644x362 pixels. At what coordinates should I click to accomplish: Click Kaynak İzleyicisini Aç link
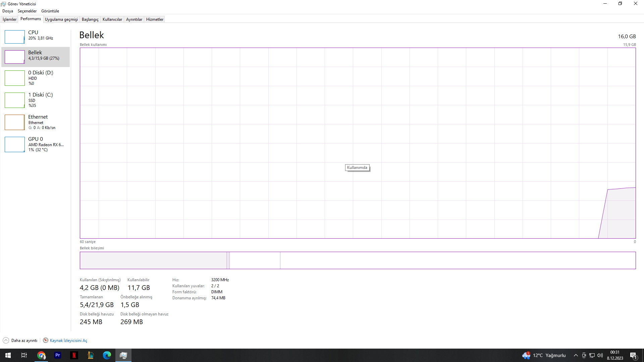click(x=68, y=340)
